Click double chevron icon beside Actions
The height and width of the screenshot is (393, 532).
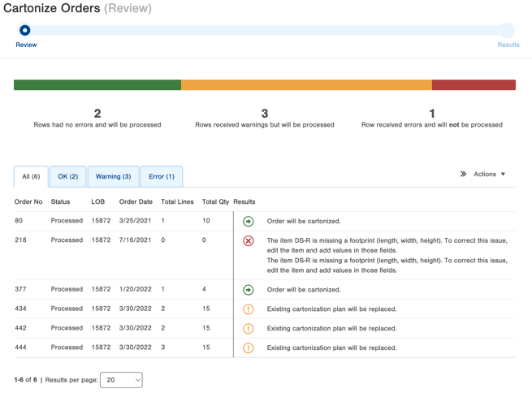(463, 174)
